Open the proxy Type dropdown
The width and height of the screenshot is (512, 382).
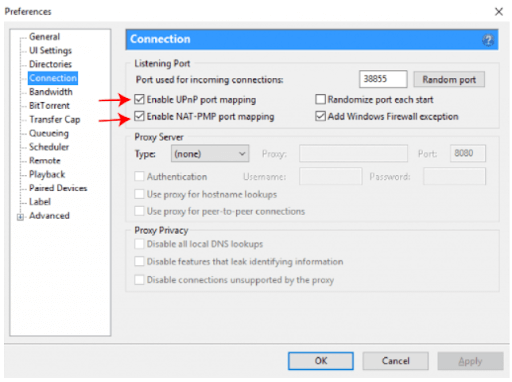(210, 154)
